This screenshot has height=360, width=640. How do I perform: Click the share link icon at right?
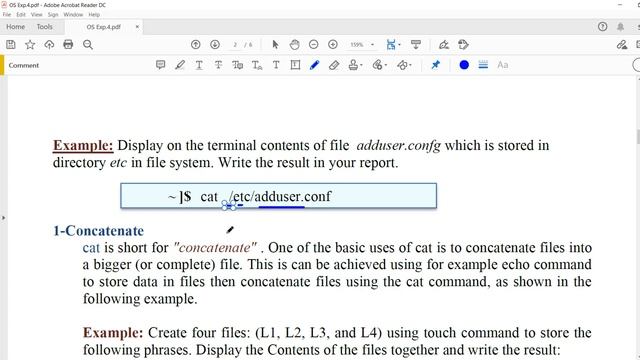tap(622, 44)
